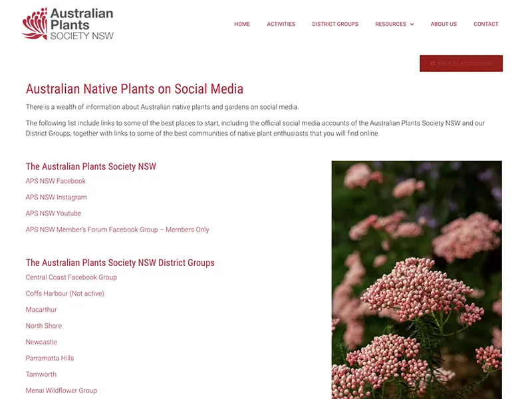The image size is (532, 399).
Task: Visit the APS NSW Instagram link
Action: tap(57, 197)
